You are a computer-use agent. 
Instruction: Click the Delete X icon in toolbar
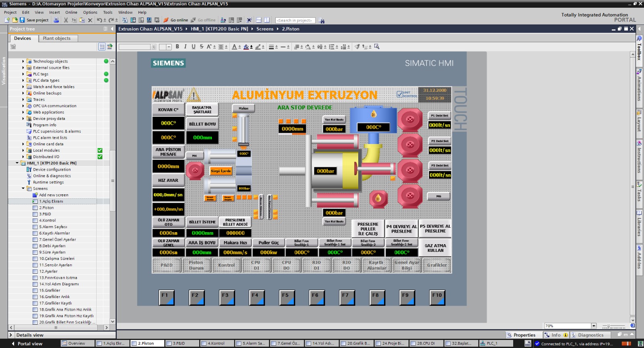90,20
